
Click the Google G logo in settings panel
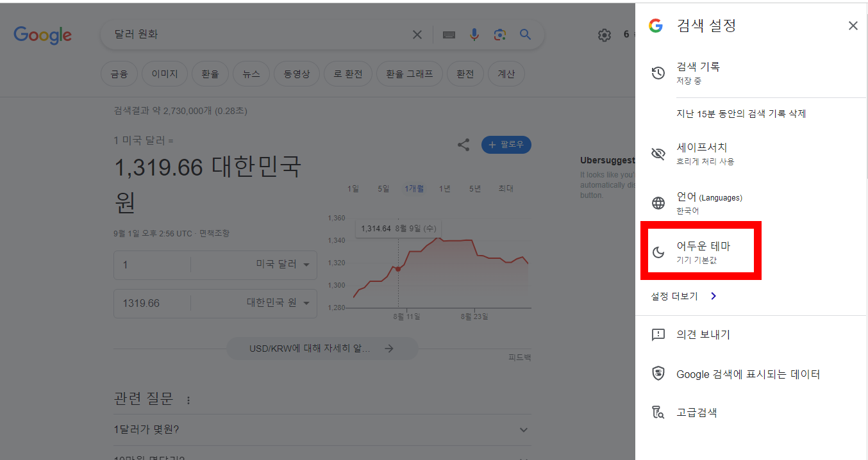click(x=655, y=26)
